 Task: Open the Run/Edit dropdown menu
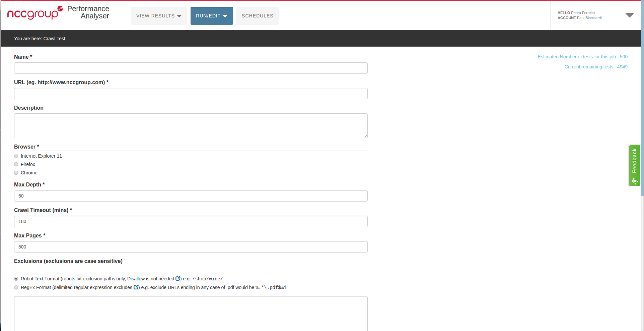[212, 16]
